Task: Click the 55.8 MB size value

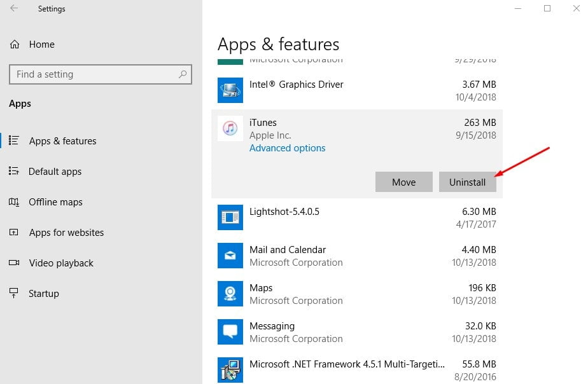Action: [x=479, y=364]
